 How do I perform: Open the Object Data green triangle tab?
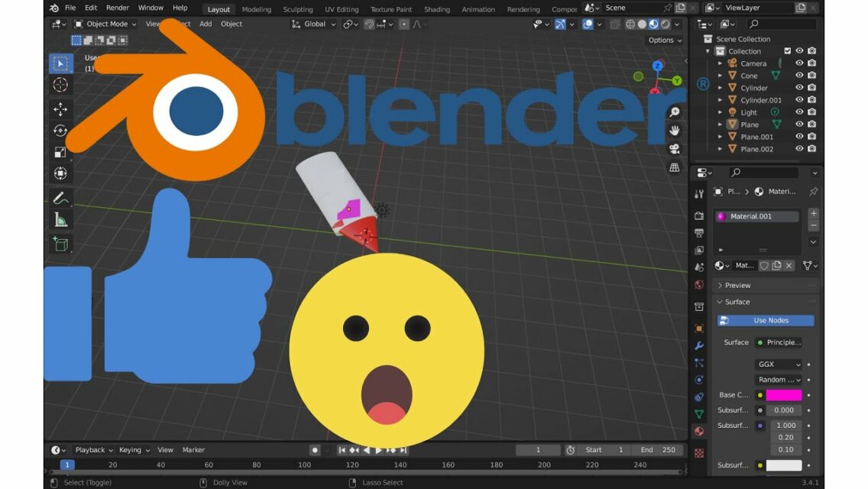coord(699,414)
